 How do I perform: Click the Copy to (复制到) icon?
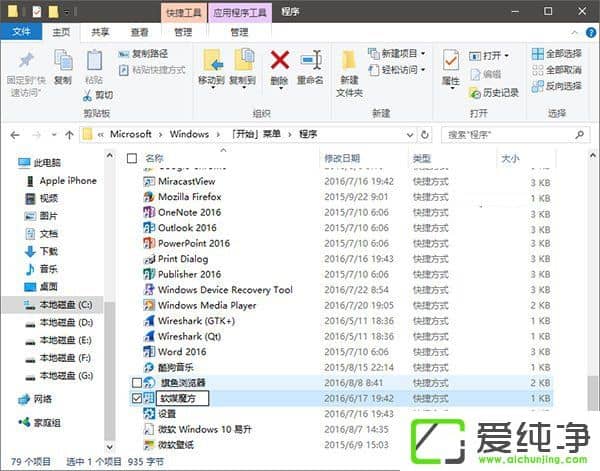(x=243, y=60)
